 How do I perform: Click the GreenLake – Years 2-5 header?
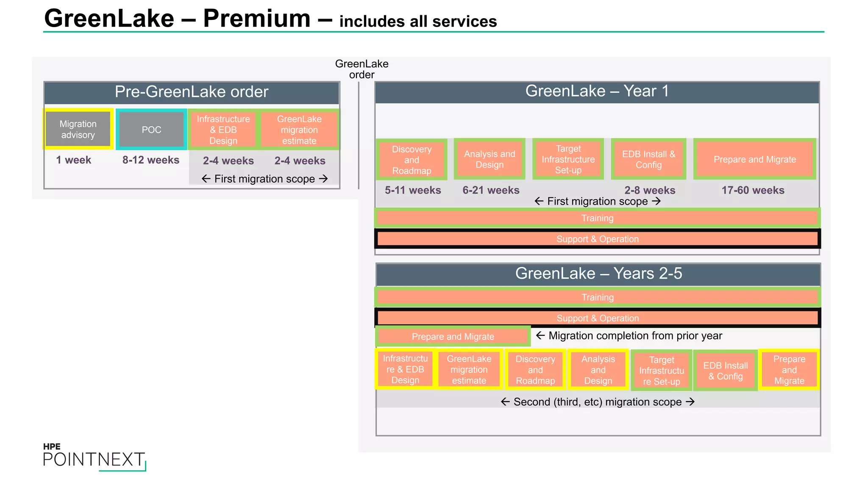click(598, 274)
